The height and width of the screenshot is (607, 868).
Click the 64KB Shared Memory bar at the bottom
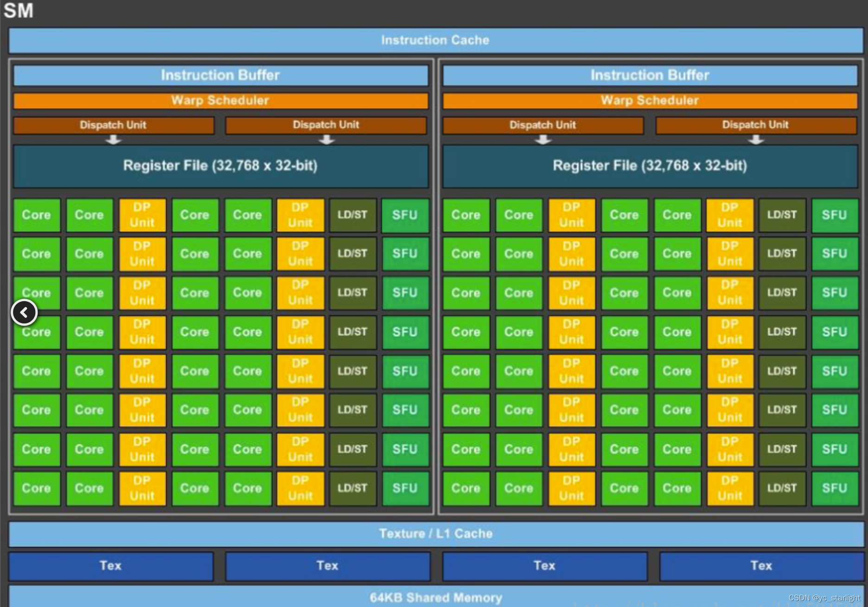434,597
